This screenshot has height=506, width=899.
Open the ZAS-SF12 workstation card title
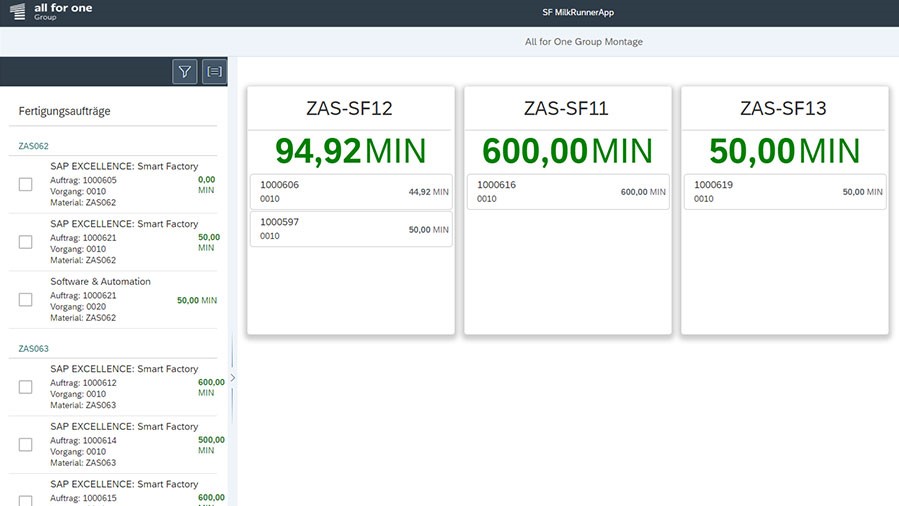tap(350, 109)
